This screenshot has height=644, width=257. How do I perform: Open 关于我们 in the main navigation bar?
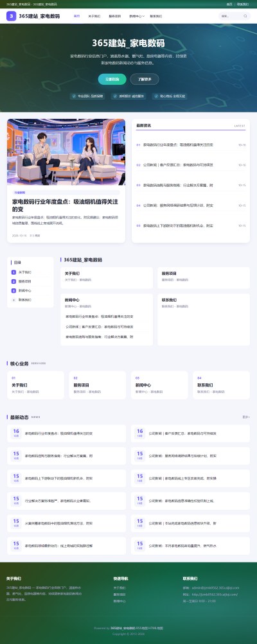[94, 17]
